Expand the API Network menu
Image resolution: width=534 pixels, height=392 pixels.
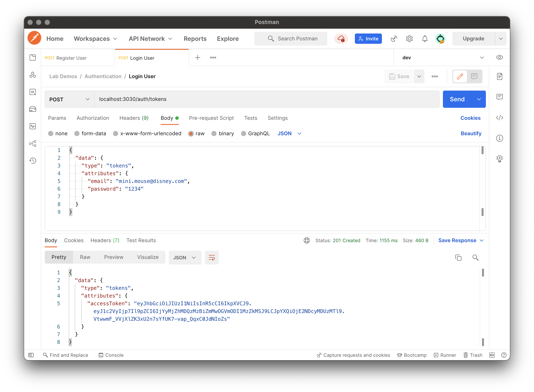[x=150, y=39]
